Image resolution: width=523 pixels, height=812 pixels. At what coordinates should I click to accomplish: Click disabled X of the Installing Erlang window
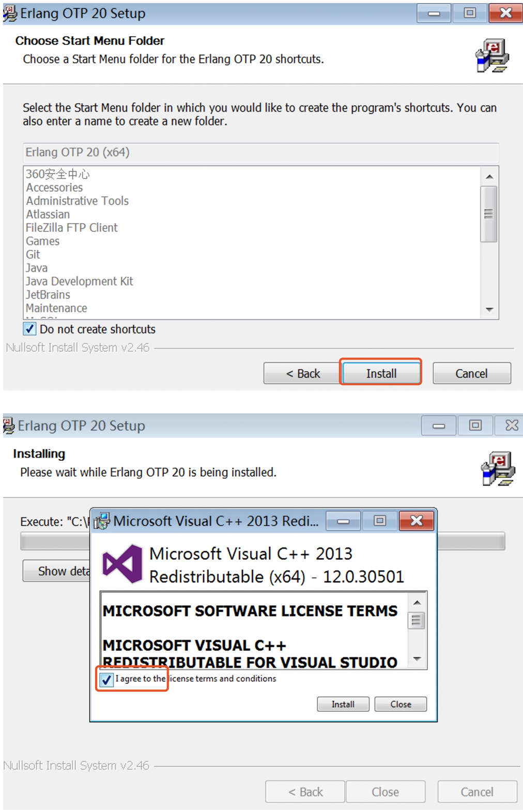click(x=511, y=425)
